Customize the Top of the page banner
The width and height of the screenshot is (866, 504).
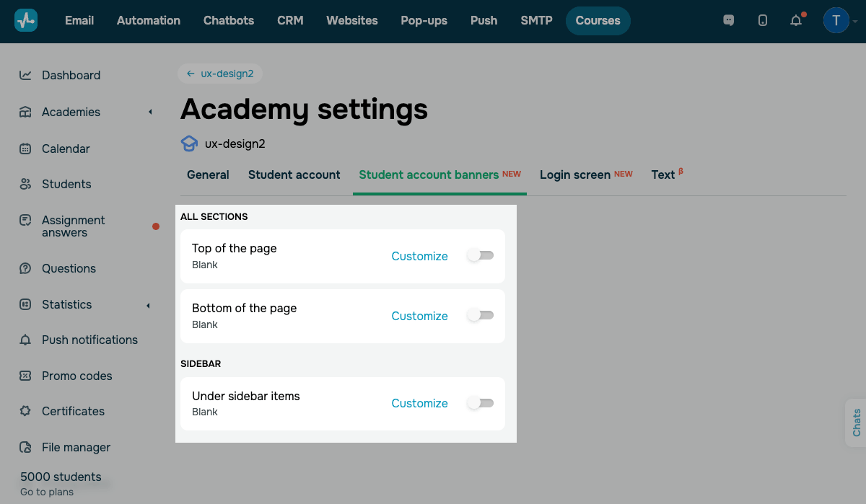click(419, 256)
